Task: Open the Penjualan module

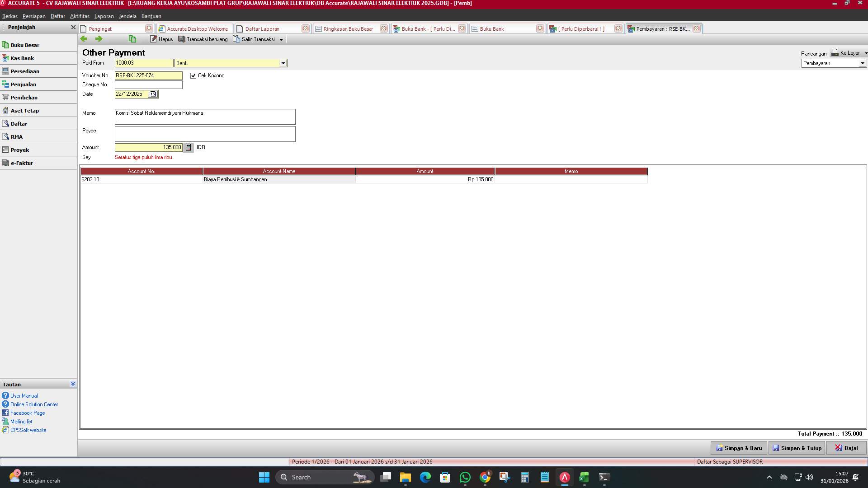Action: 23,84
